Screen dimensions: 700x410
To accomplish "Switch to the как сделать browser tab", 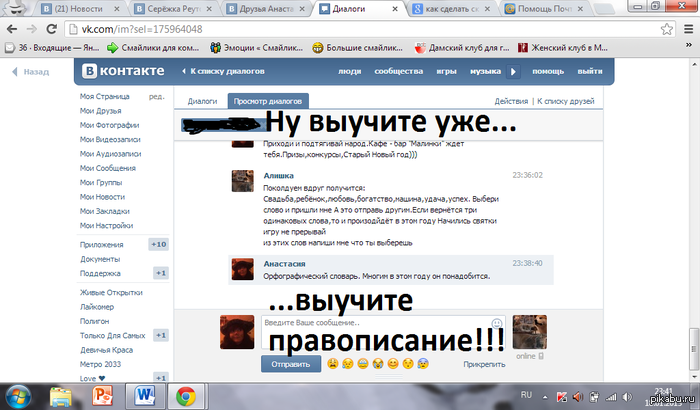I will click(452, 8).
